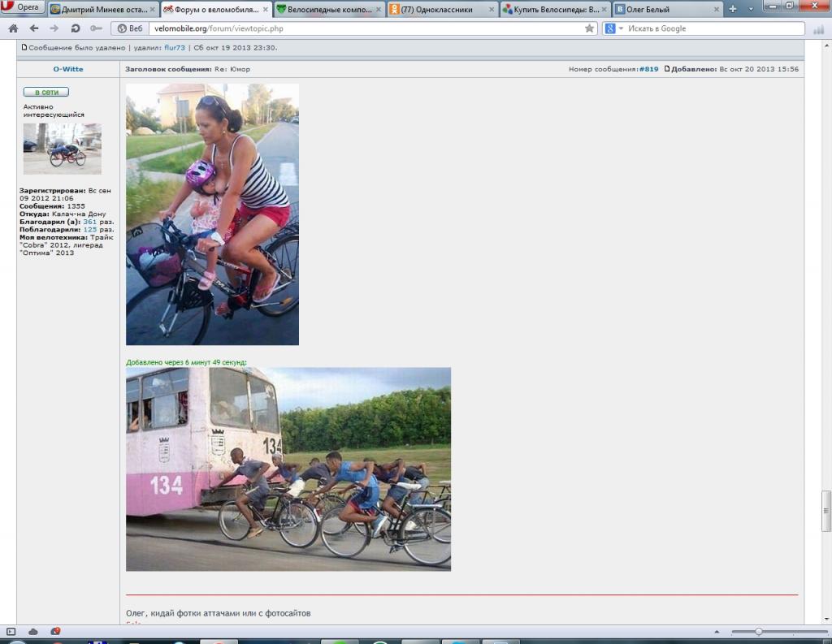Click the Веб site badge button
Screen dimensions: 832x644
pyautogui.click(x=130, y=28)
